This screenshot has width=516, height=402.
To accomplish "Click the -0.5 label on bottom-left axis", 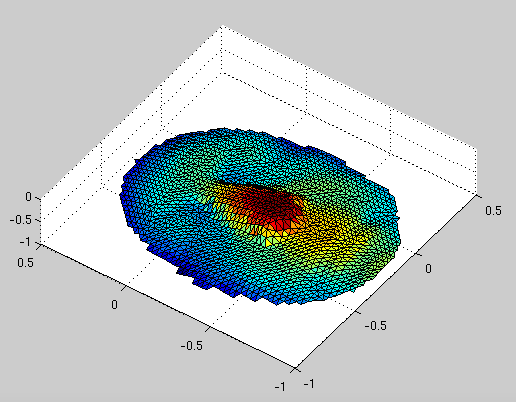I will click(192, 345).
